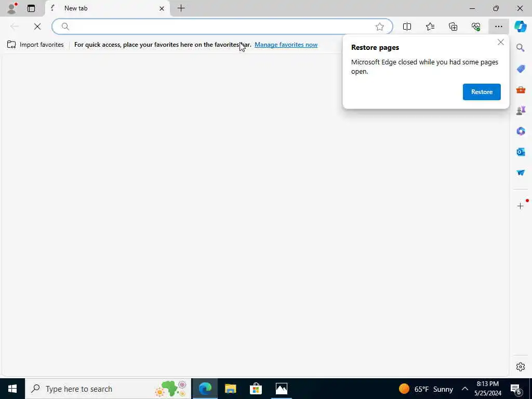Open sidebar settings gear

click(521, 367)
